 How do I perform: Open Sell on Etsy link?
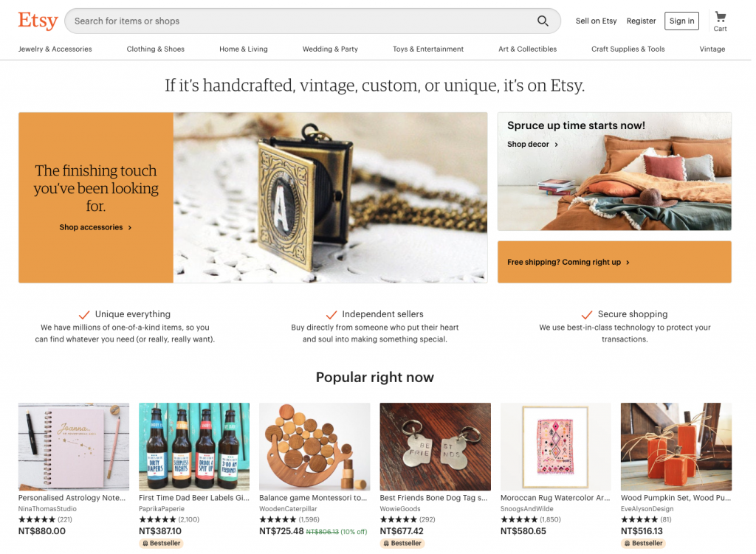tap(596, 21)
